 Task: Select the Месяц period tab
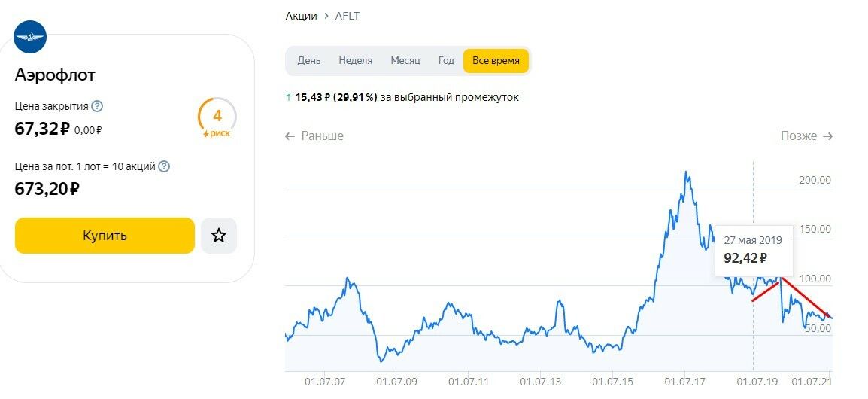tap(405, 61)
